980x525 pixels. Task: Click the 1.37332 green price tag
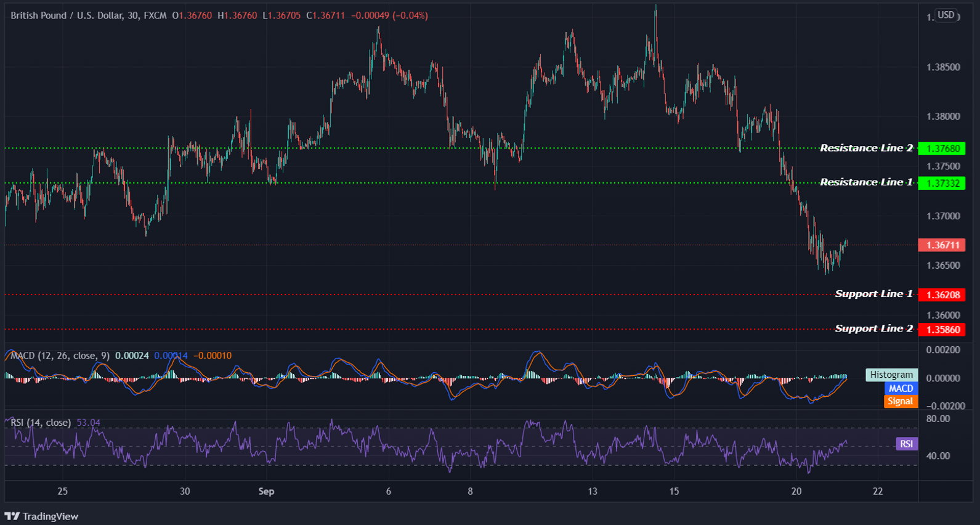[x=941, y=183]
